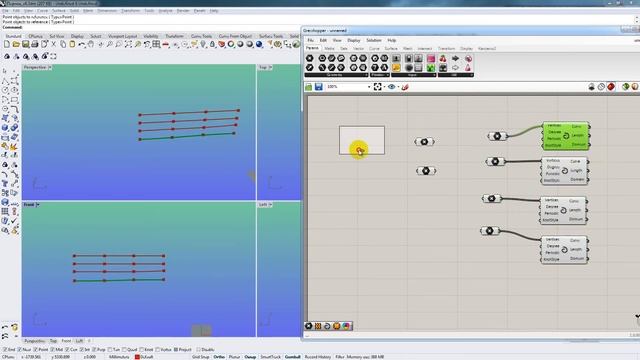This screenshot has width=640, height=360.
Task: Open the 100% zoom dropdown in Grasshopper
Action: click(x=369, y=87)
